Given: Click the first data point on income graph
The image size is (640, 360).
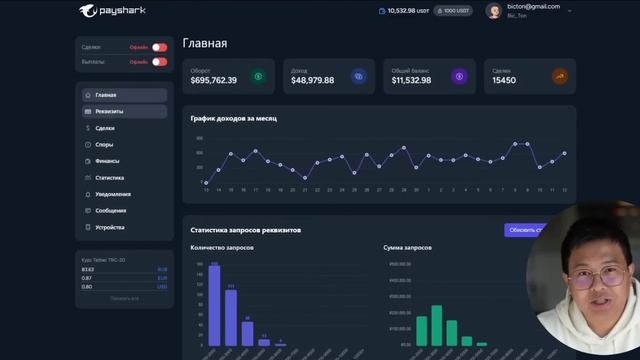Looking at the screenshot, I should point(206,183).
